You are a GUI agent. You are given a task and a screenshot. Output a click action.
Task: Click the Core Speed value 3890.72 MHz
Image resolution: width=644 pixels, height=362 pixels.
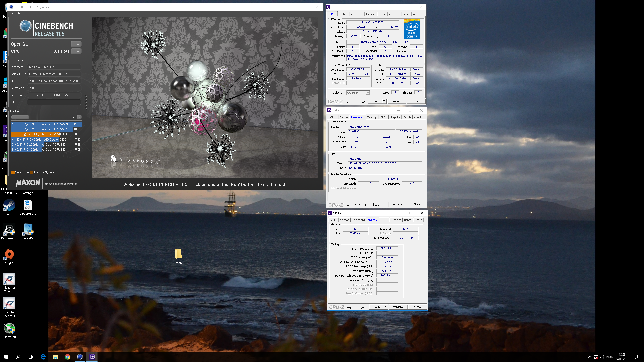click(x=358, y=69)
